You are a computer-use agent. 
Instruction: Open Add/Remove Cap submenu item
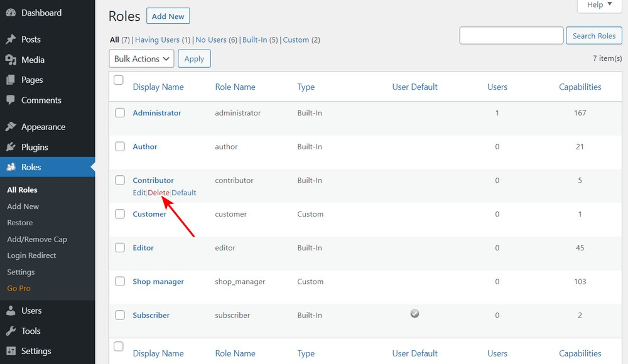coord(37,239)
